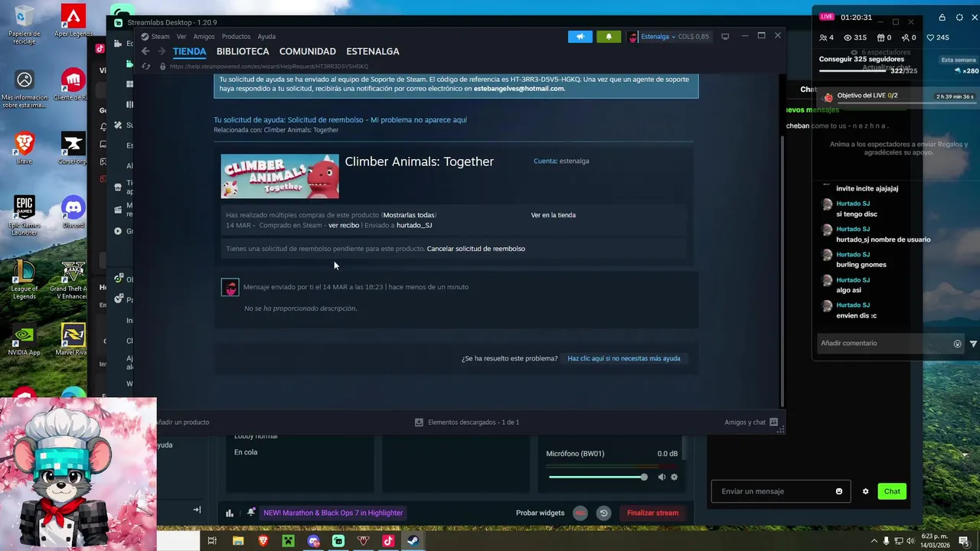Toggle the lock icon on TikTok live panel
The width and height of the screenshot is (980, 551).
coord(941,17)
